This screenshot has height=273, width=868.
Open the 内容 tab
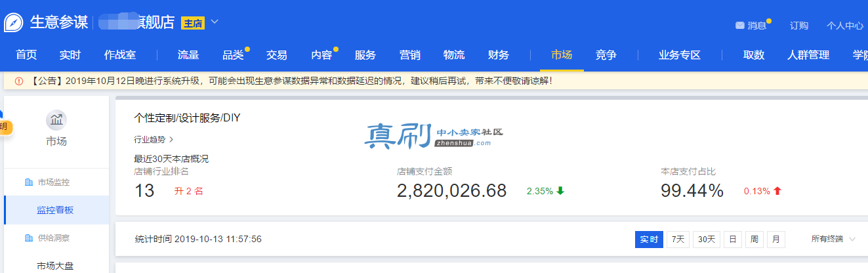tap(321, 55)
